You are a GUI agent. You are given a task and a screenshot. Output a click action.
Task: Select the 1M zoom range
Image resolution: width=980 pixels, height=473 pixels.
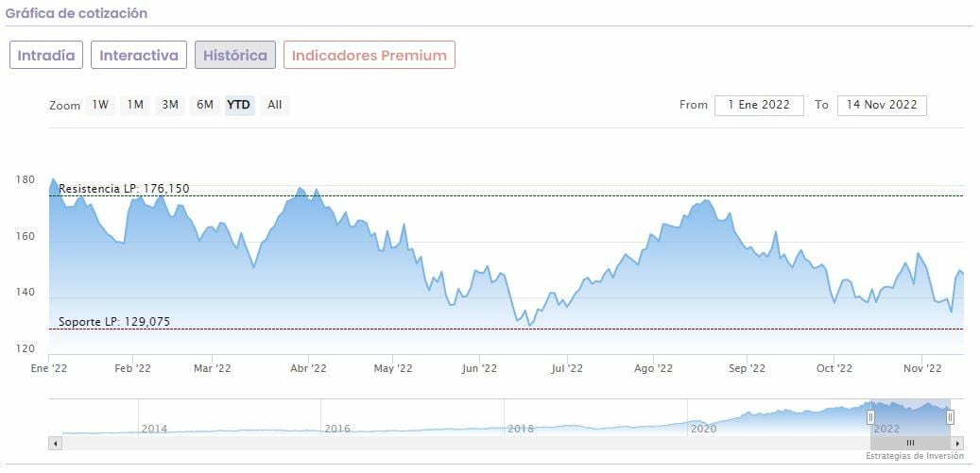pyautogui.click(x=135, y=105)
